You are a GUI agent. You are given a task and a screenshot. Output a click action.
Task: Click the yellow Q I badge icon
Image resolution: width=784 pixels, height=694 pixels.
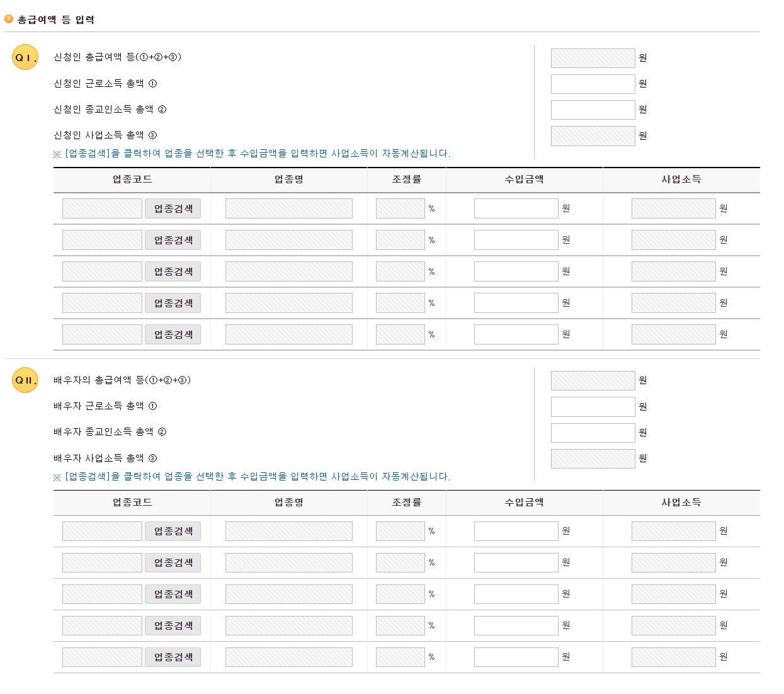pos(25,57)
